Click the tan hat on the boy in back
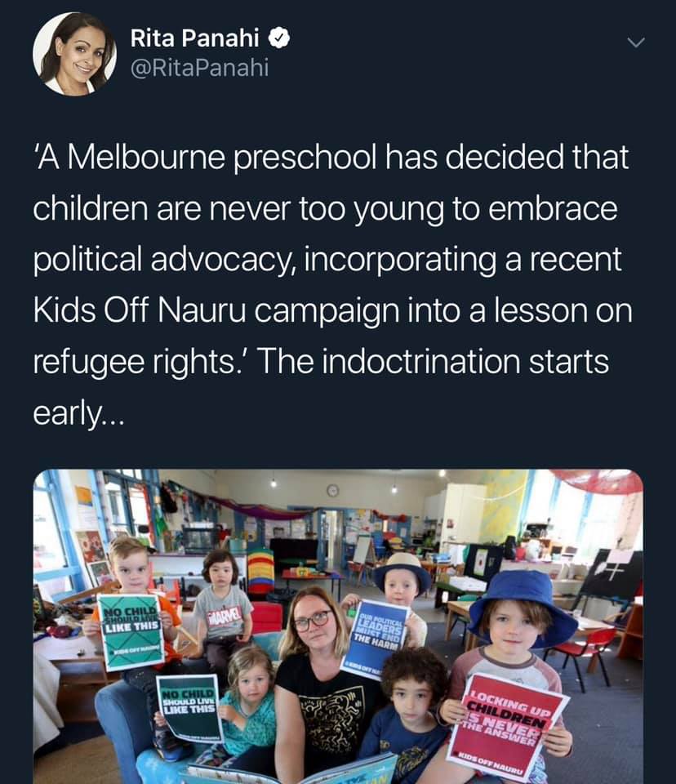This screenshot has width=676, height=784. click(402, 570)
